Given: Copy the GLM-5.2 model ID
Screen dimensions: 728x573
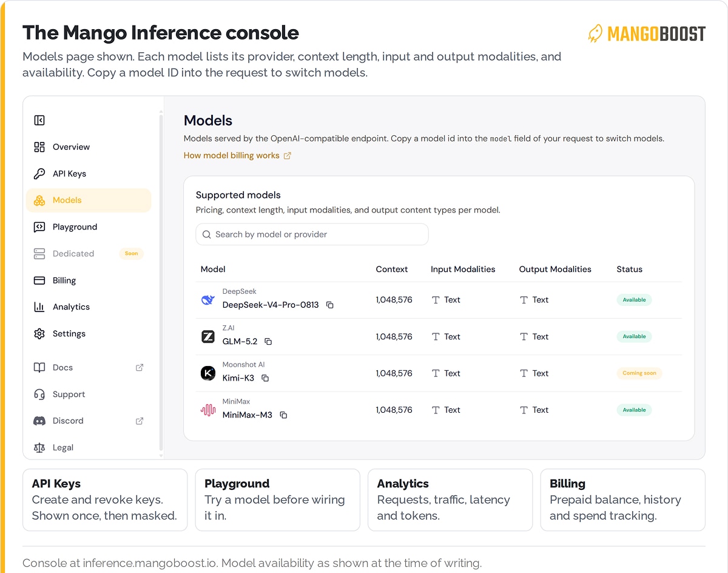Looking at the screenshot, I should [268, 342].
